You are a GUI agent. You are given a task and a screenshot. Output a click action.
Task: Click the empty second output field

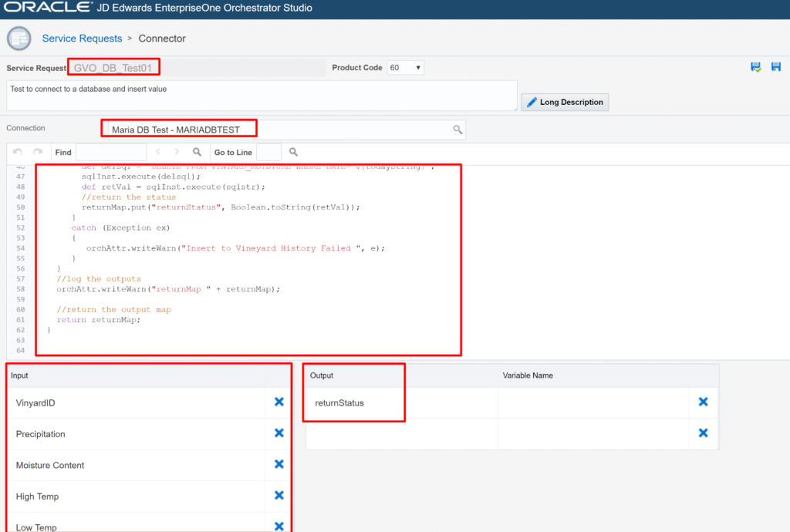point(402,434)
